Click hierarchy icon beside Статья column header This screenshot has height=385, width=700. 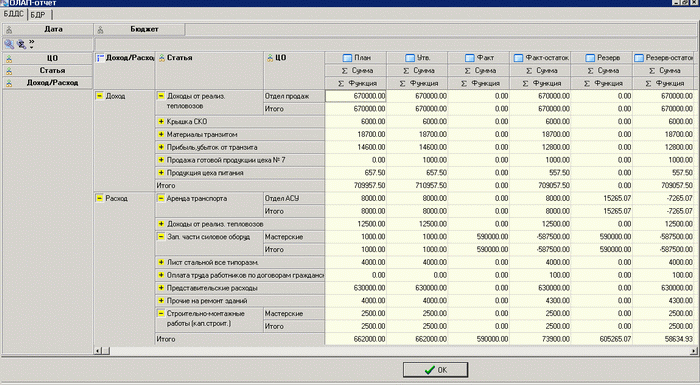coord(162,58)
